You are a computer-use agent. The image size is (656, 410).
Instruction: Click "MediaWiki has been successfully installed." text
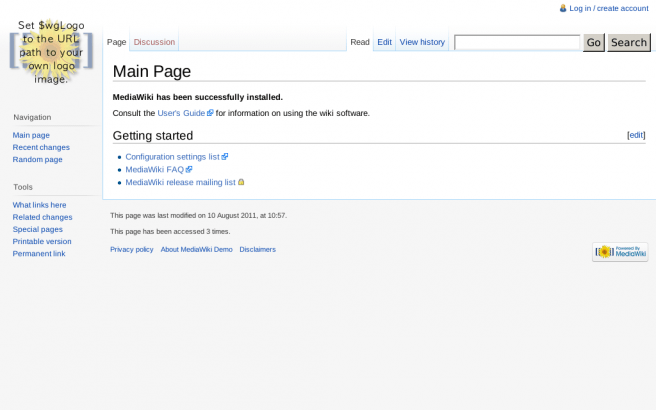197,97
